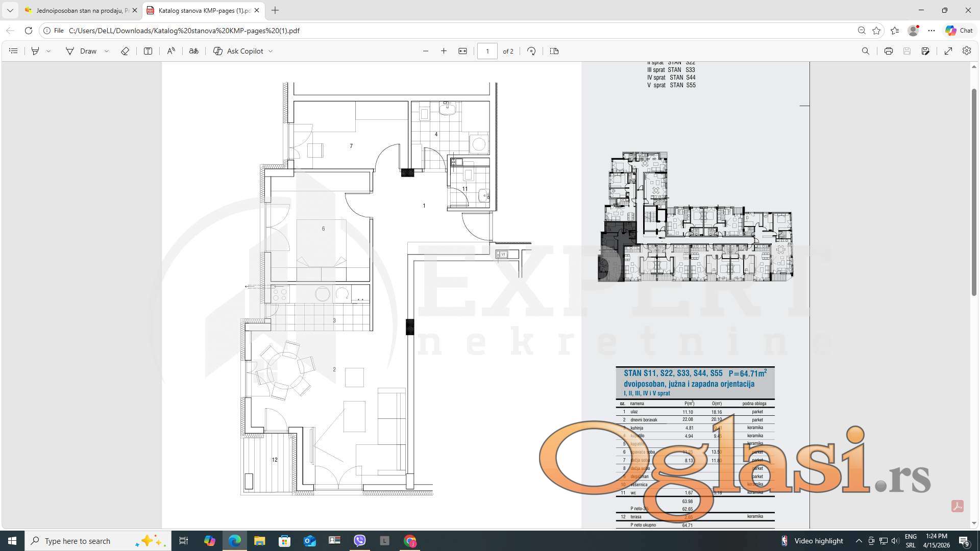Activate the Read aloud icon
This screenshot has width=980, height=551.
[171, 51]
